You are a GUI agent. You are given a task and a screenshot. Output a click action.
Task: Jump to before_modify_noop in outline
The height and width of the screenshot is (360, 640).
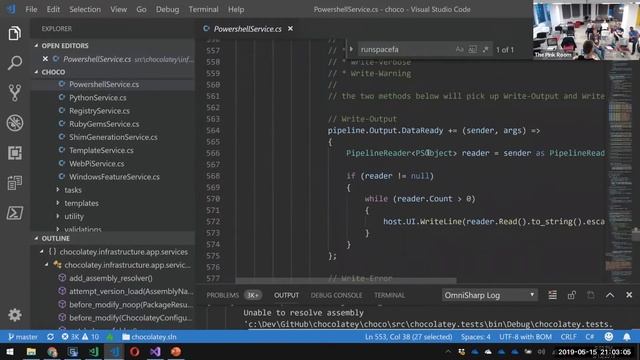(x=131, y=304)
